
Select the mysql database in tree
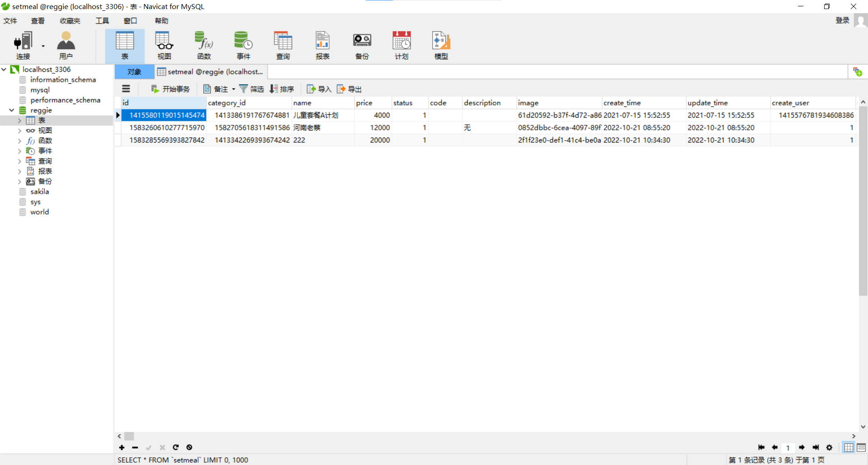40,90
